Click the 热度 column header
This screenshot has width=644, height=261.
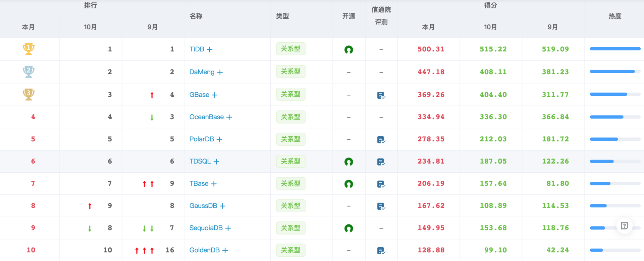[x=615, y=16]
